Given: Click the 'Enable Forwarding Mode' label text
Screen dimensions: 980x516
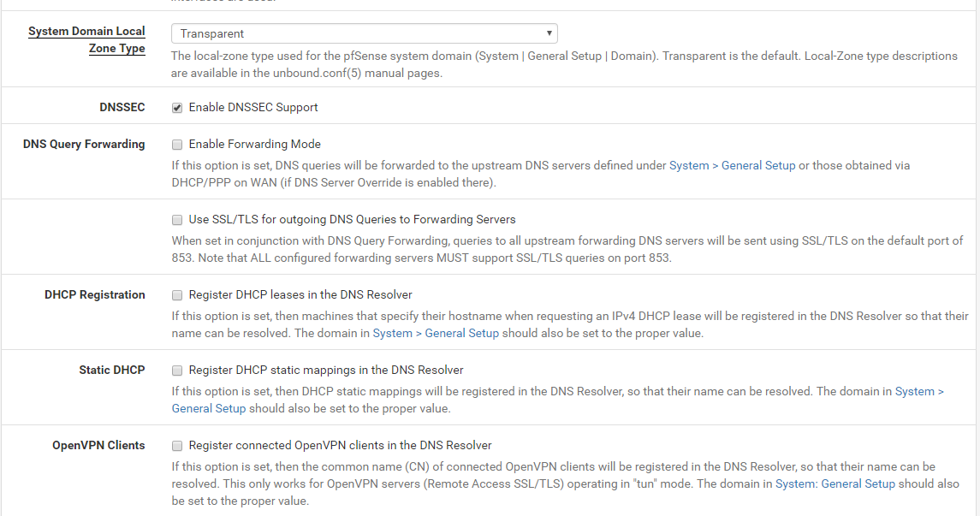Looking at the screenshot, I should click(254, 145).
